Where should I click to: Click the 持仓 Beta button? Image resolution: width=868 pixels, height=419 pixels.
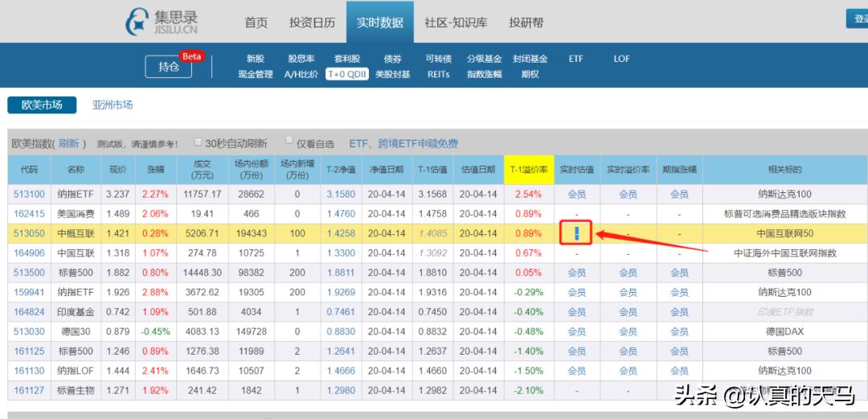point(169,67)
